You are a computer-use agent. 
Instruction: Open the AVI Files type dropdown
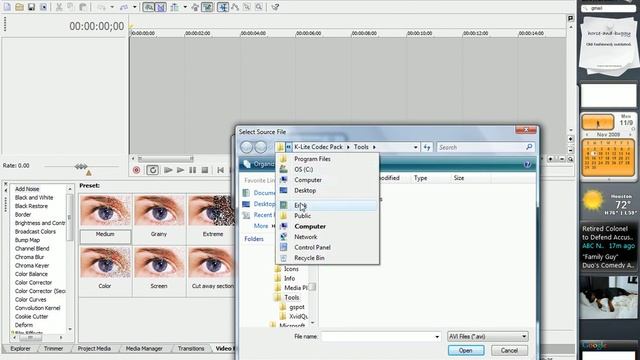[488, 337]
